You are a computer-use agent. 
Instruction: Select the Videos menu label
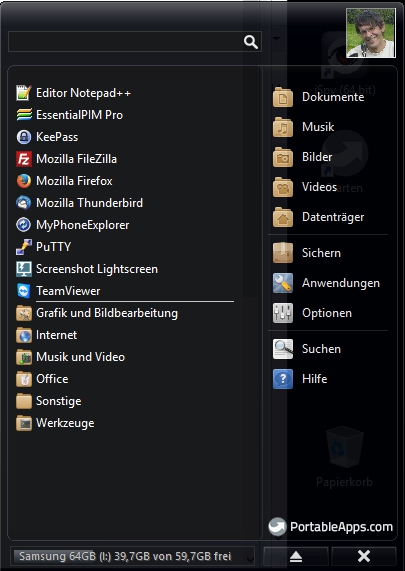click(319, 187)
